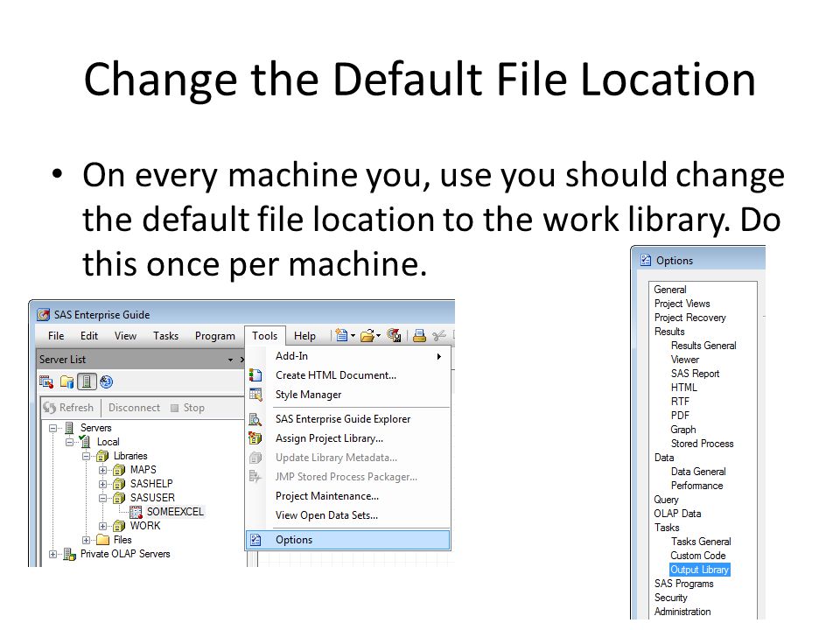This screenshot has width=840, height=630.
Task: Click the SAS Enterprise Guide title bar icon
Action: [x=43, y=315]
